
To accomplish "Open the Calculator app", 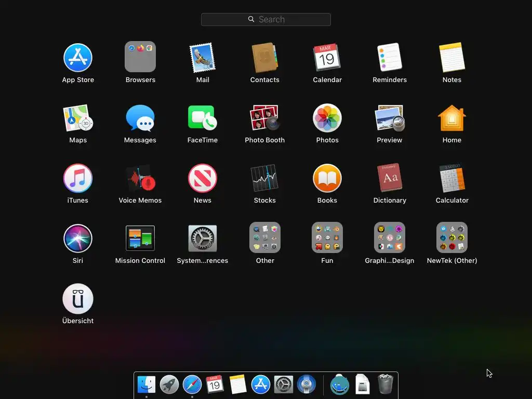I will pos(452,178).
